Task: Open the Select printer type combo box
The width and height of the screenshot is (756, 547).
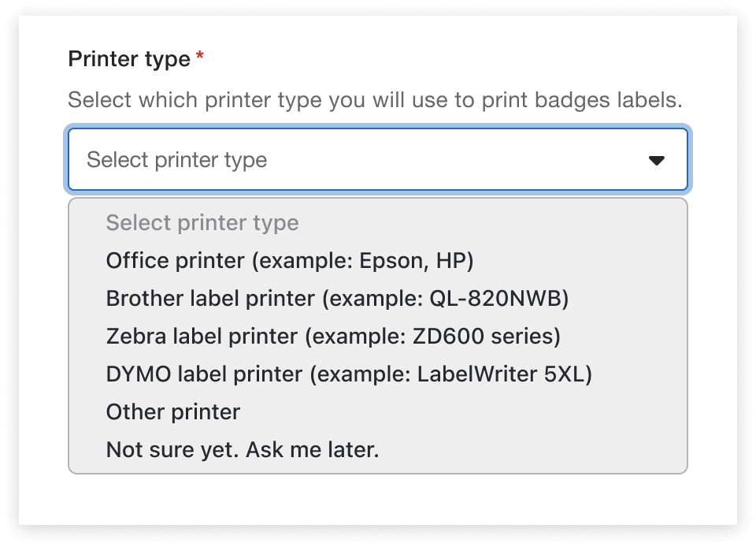Action: coord(378,160)
